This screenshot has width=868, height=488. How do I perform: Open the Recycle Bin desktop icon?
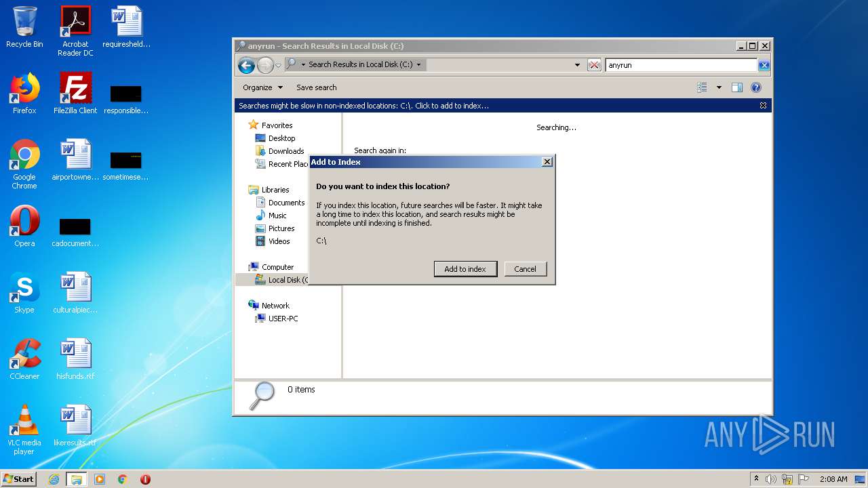pos(24,27)
